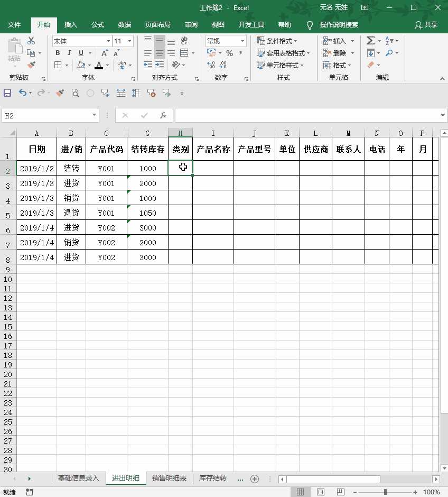Open the font color dropdown arrow
The width and height of the screenshot is (448, 497).
(108, 66)
